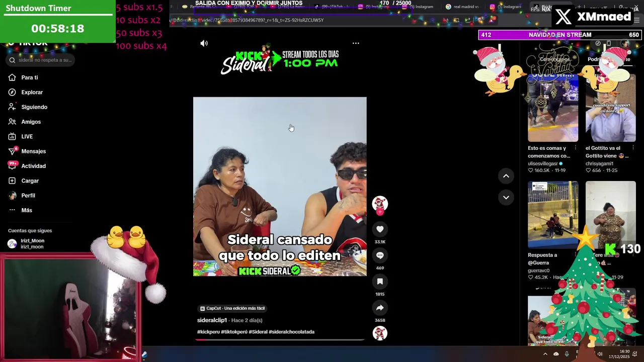Open the Perfil page
Viewport: 644px width, 362px height.
[x=28, y=196]
